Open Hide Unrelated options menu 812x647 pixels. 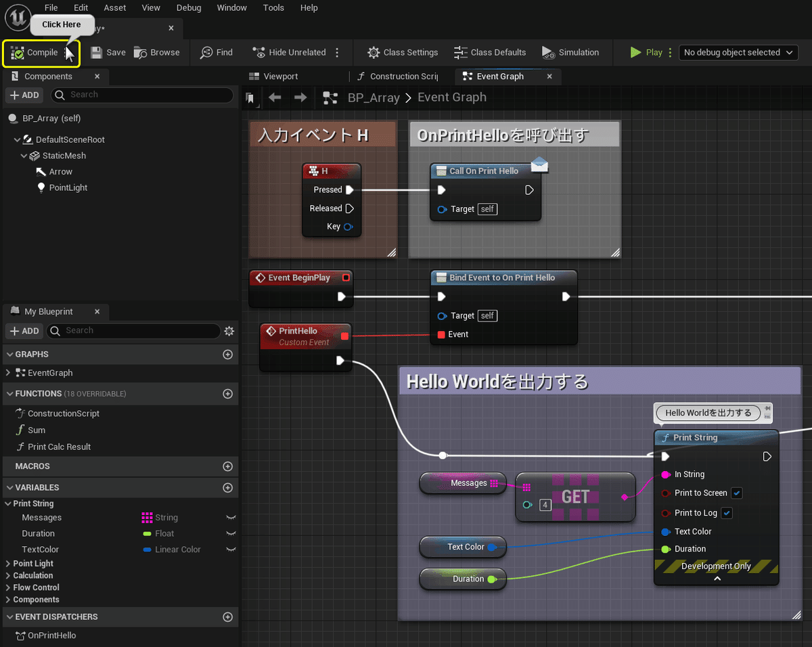[x=337, y=53]
